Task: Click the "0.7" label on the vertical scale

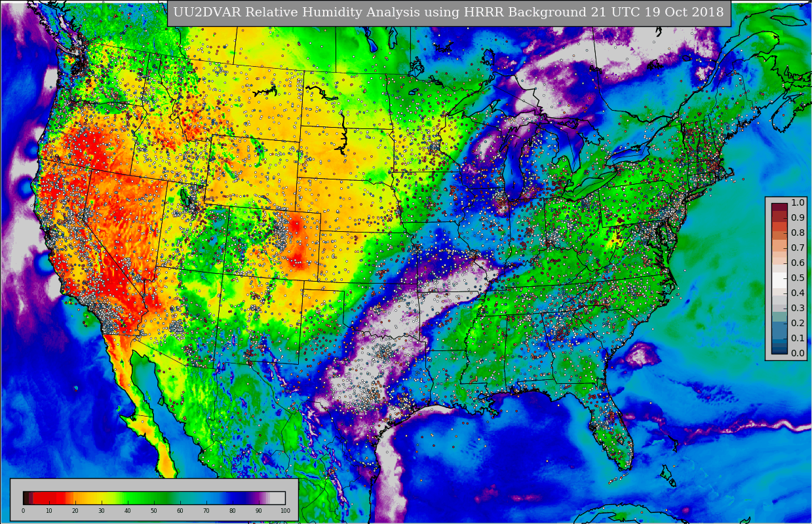Action: click(x=798, y=248)
